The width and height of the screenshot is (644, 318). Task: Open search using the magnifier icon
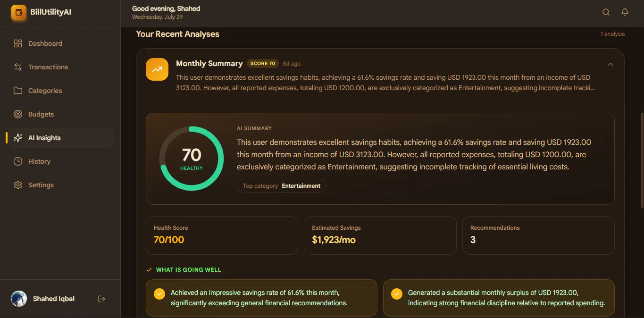606,12
